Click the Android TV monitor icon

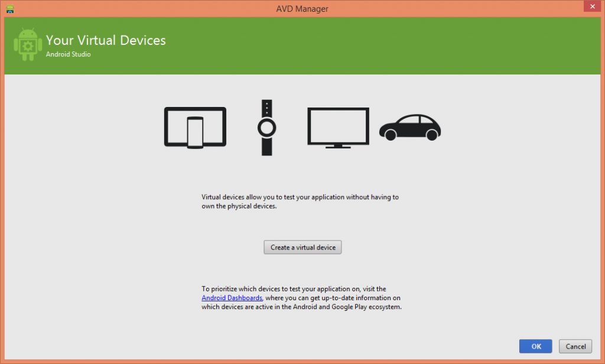click(338, 128)
